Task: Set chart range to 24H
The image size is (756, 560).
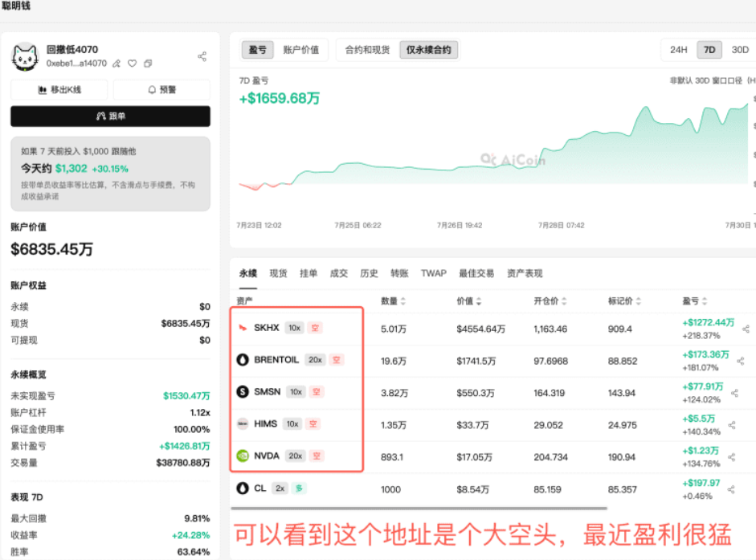Action: 678,50
